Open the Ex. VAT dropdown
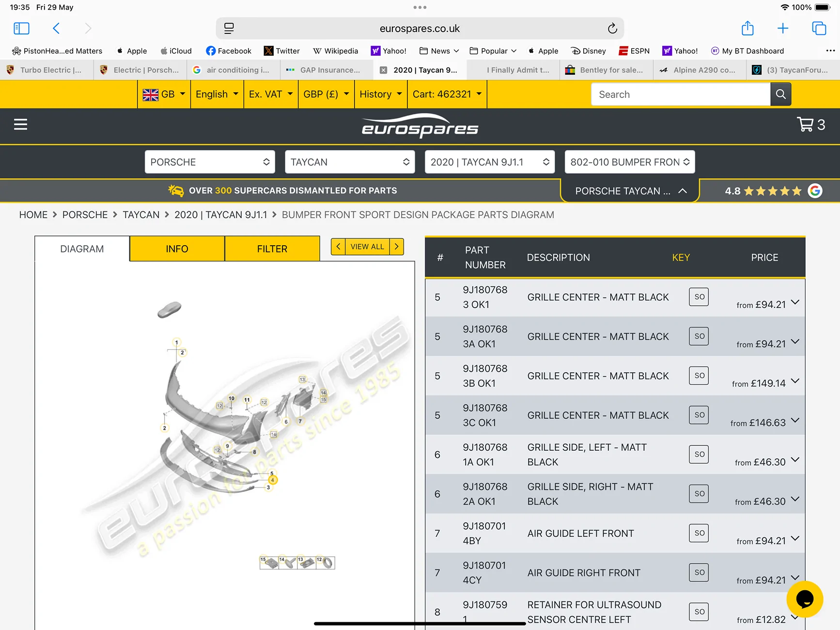Screen dimensions: 840x630 [x=271, y=94]
